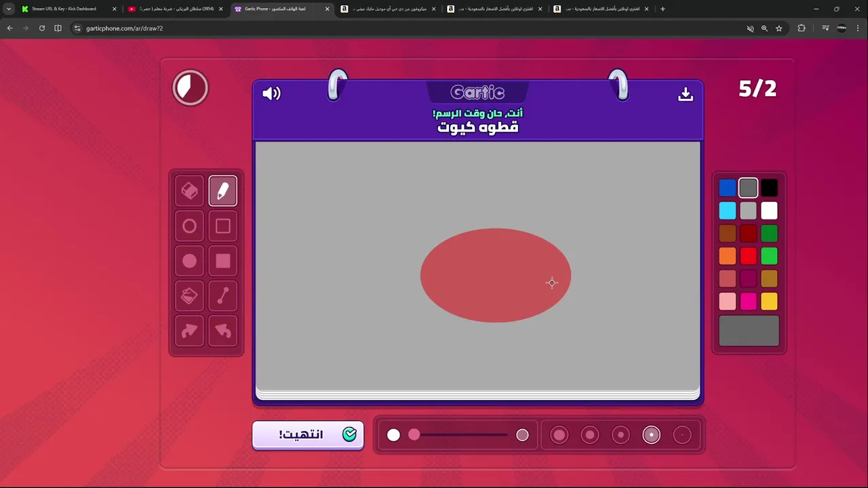This screenshot has width=868, height=488.
Task: Pick the light cyan blue swatch
Action: coord(728,211)
